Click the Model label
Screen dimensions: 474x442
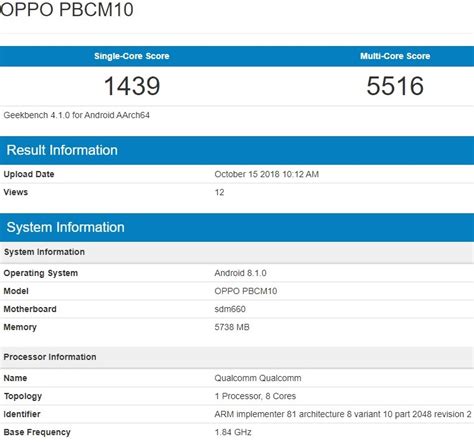[16, 291]
